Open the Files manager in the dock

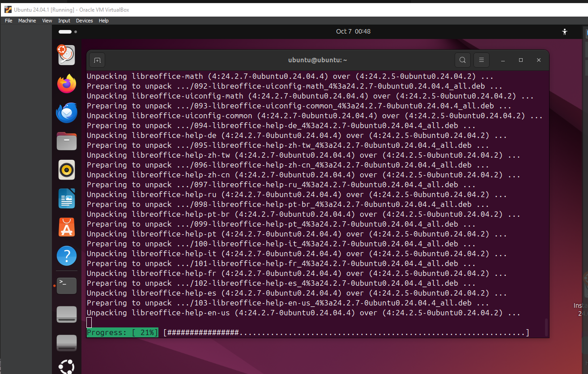(67, 141)
